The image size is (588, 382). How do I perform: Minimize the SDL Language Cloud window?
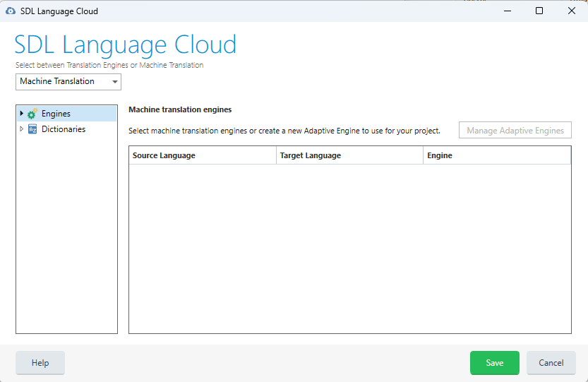point(508,11)
